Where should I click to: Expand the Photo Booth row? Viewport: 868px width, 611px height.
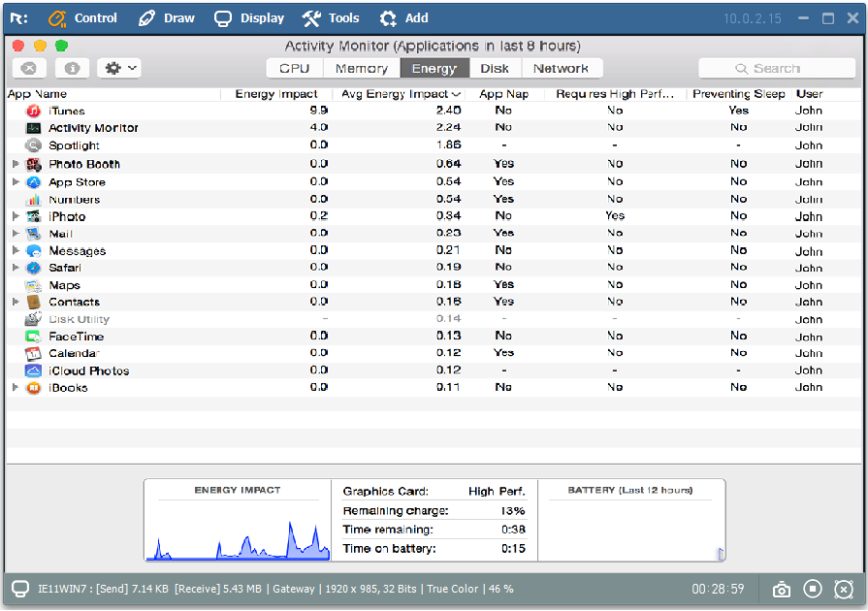[16, 164]
